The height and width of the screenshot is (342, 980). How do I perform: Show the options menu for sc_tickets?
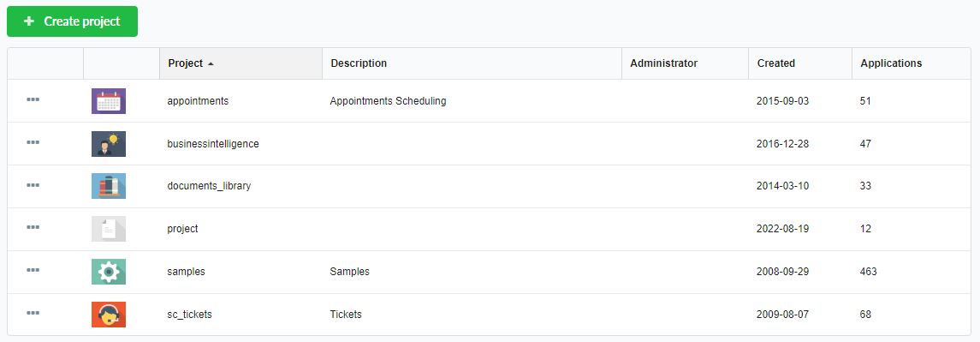pyautogui.click(x=33, y=312)
